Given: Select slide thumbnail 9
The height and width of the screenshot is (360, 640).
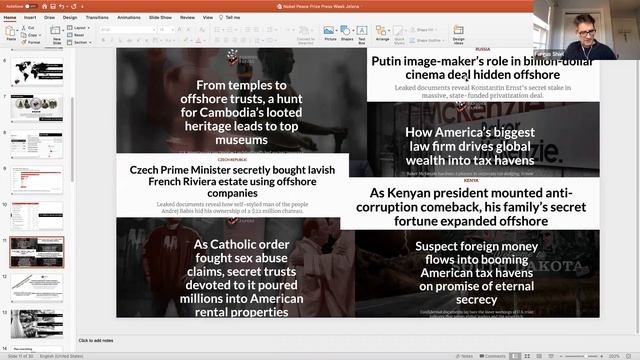Looking at the screenshot, I should tap(37, 180).
